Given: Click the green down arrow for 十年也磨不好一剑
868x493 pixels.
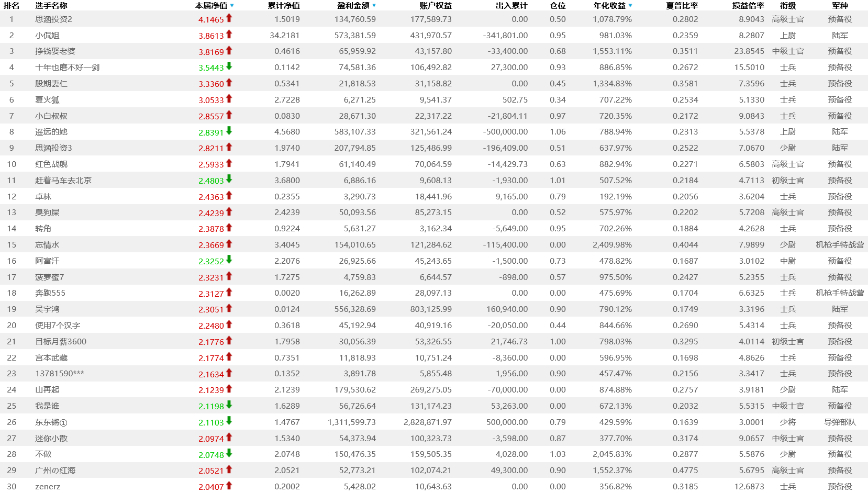Looking at the screenshot, I should [x=229, y=66].
